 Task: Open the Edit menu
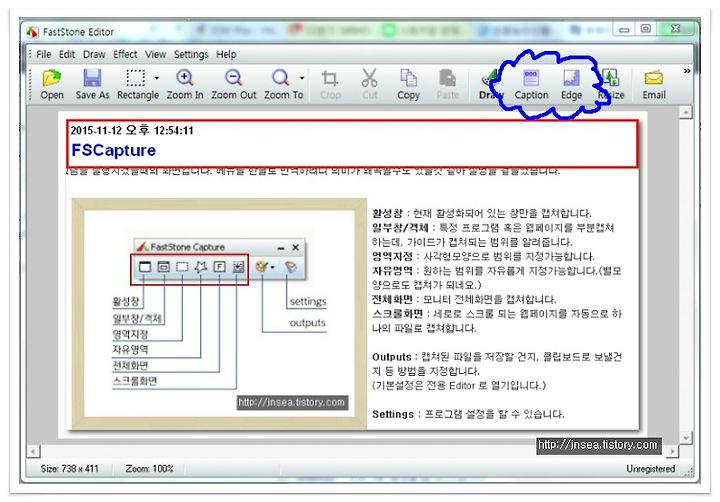coord(67,54)
